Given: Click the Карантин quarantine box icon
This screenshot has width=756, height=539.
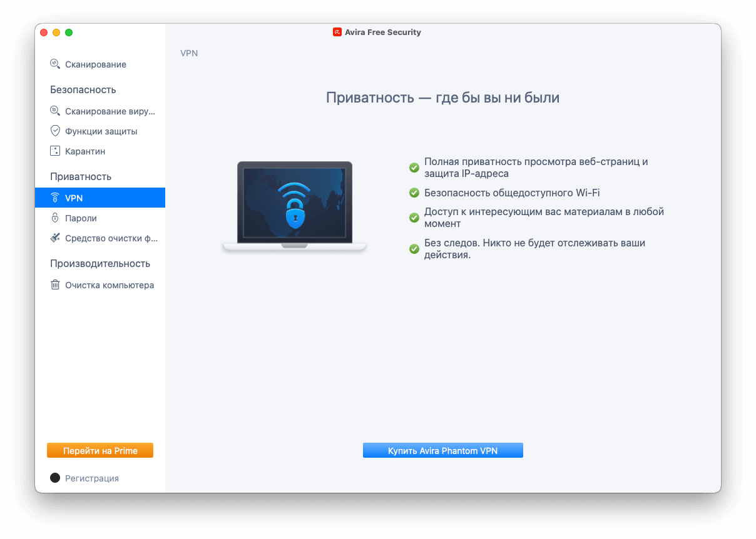Looking at the screenshot, I should coord(55,151).
